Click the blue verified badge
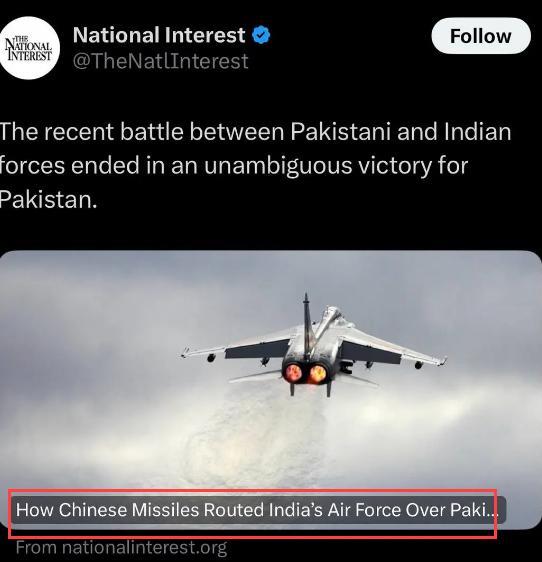The height and width of the screenshot is (562, 542). [262, 35]
